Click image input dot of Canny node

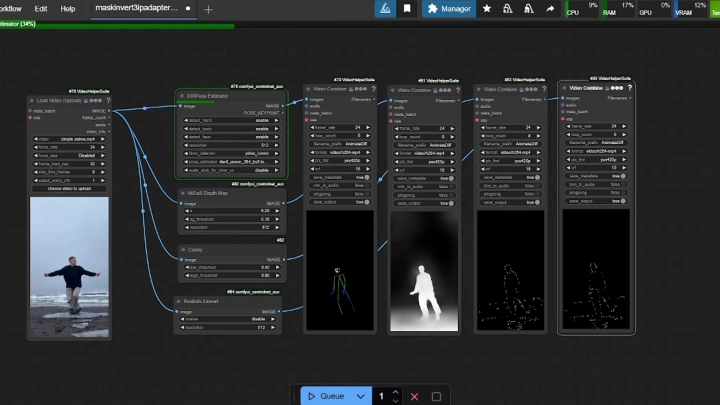pyautogui.click(x=182, y=260)
